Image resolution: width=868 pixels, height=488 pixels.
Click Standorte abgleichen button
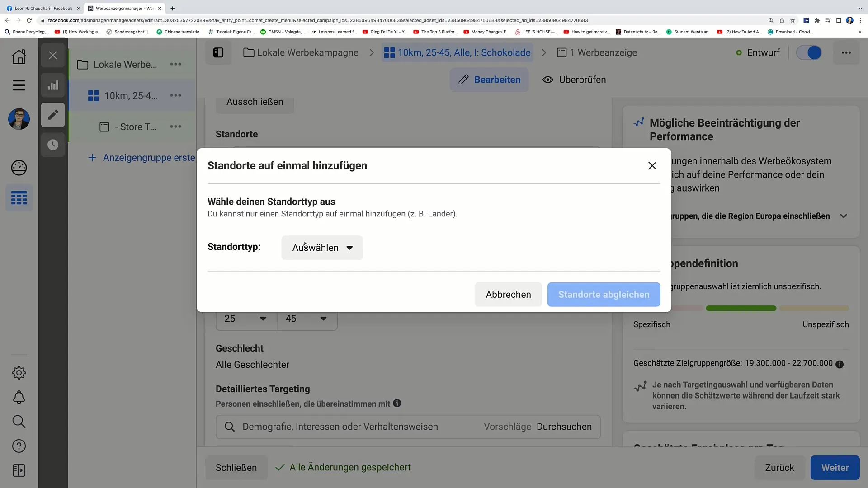(604, 295)
